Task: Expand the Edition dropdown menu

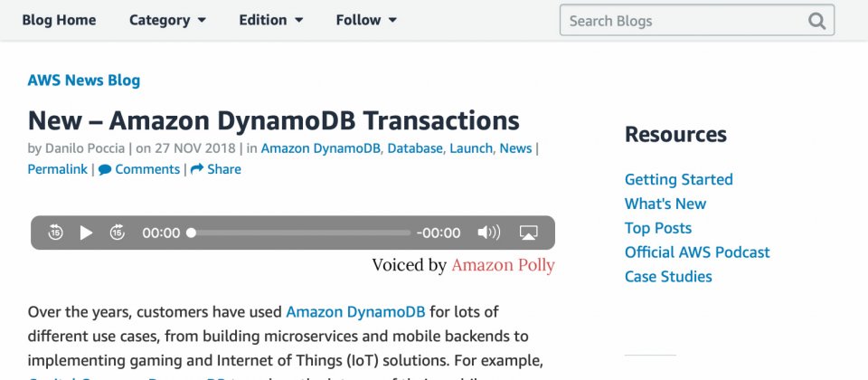Action: [x=271, y=20]
